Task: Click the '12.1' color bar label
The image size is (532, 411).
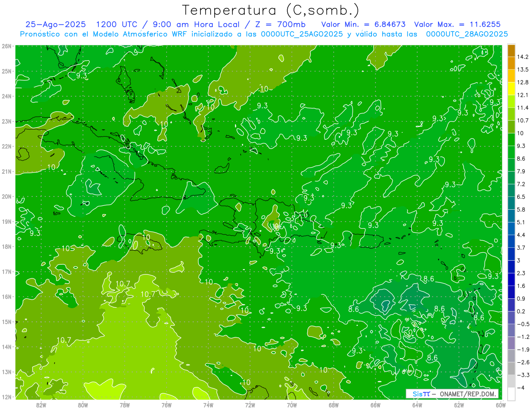Action: [522, 95]
